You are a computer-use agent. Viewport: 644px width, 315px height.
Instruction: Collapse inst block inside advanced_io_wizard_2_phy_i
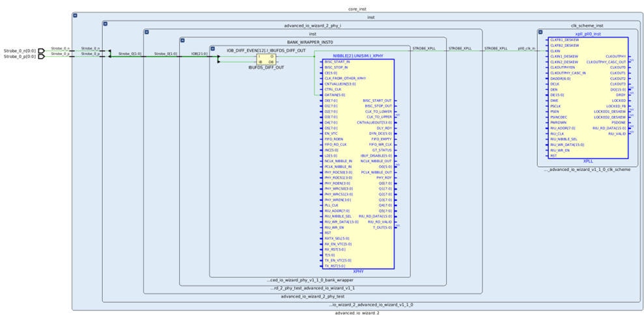pos(147,31)
